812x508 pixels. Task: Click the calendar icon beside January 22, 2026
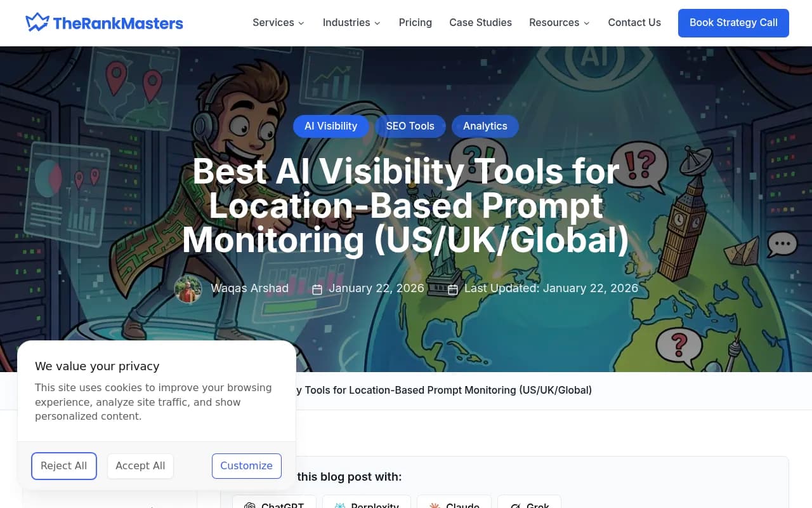[x=317, y=289]
